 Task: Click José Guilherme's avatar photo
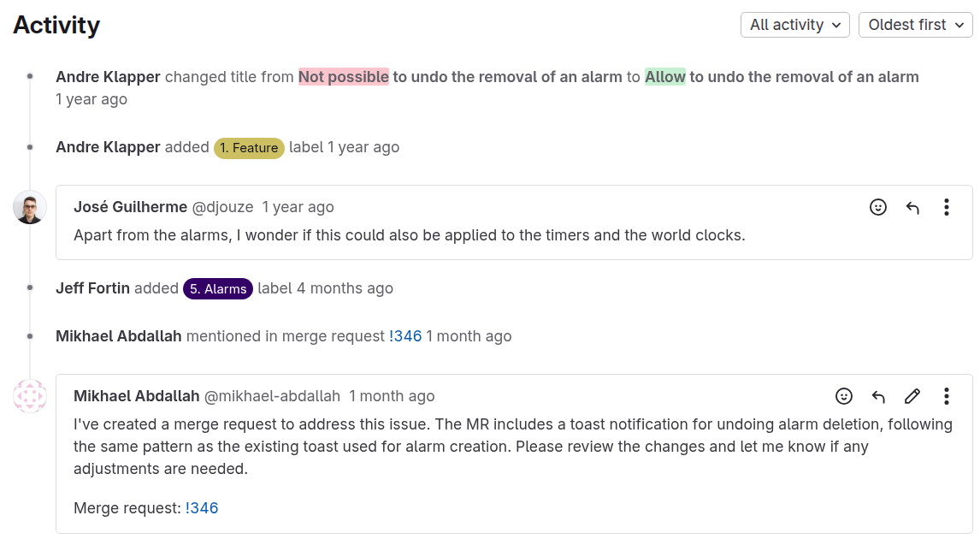tap(29, 208)
